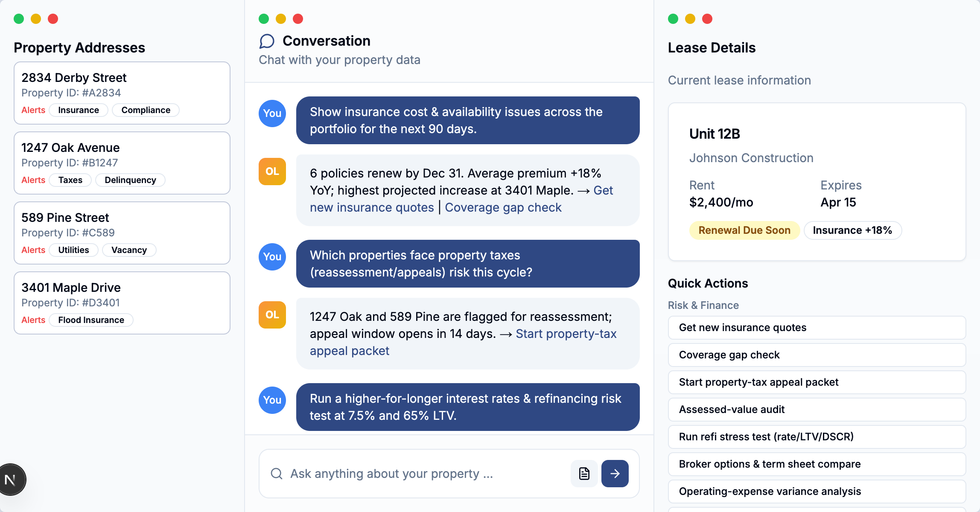Viewport: 980px width, 512px height.
Task: Toggle the Insurance alert tag on Derby Street
Action: (78, 110)
